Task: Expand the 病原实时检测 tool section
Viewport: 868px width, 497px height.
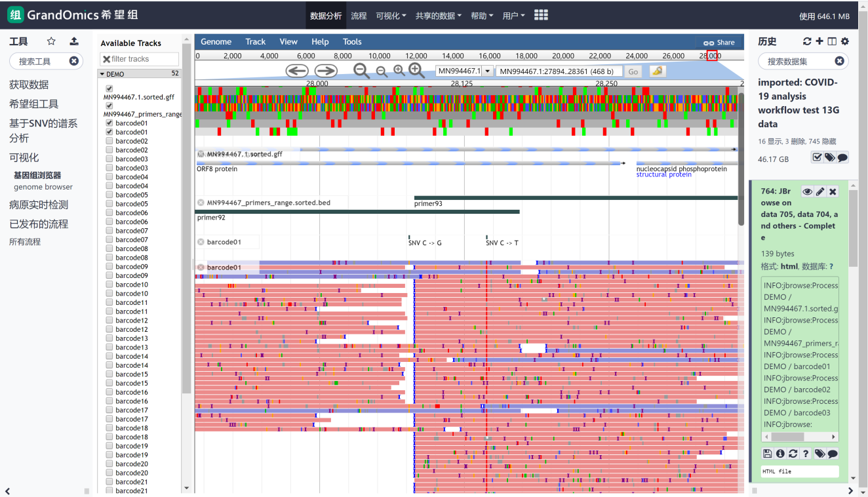Action: point(39,205)
